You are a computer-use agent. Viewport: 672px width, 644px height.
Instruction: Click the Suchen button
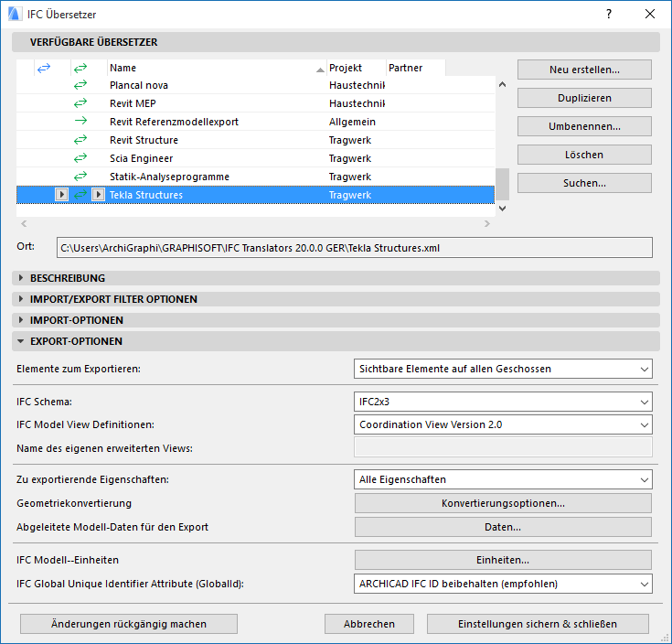click(584, 183)
